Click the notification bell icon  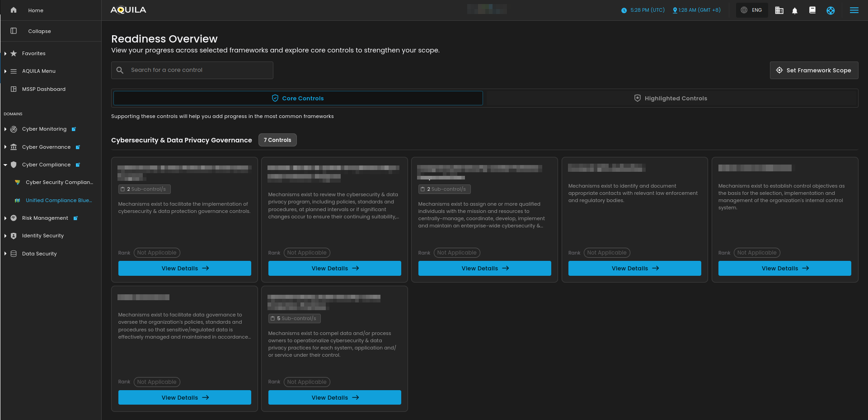click(x=795, y=10)
